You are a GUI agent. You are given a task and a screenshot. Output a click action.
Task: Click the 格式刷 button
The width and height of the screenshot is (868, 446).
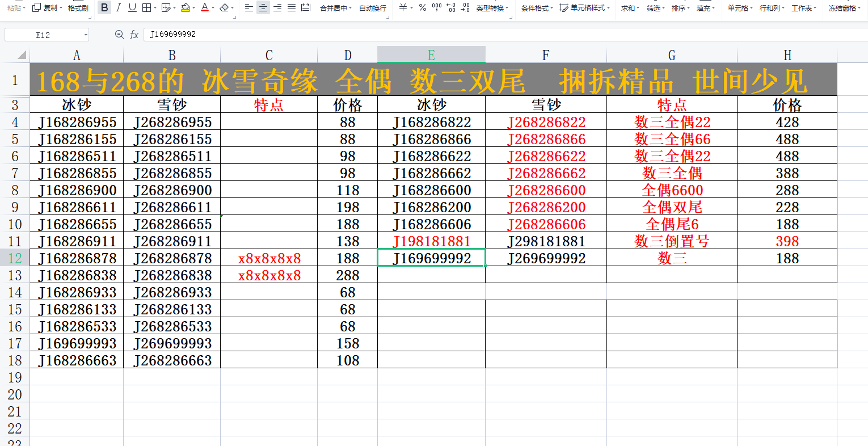tap(78, 8)
